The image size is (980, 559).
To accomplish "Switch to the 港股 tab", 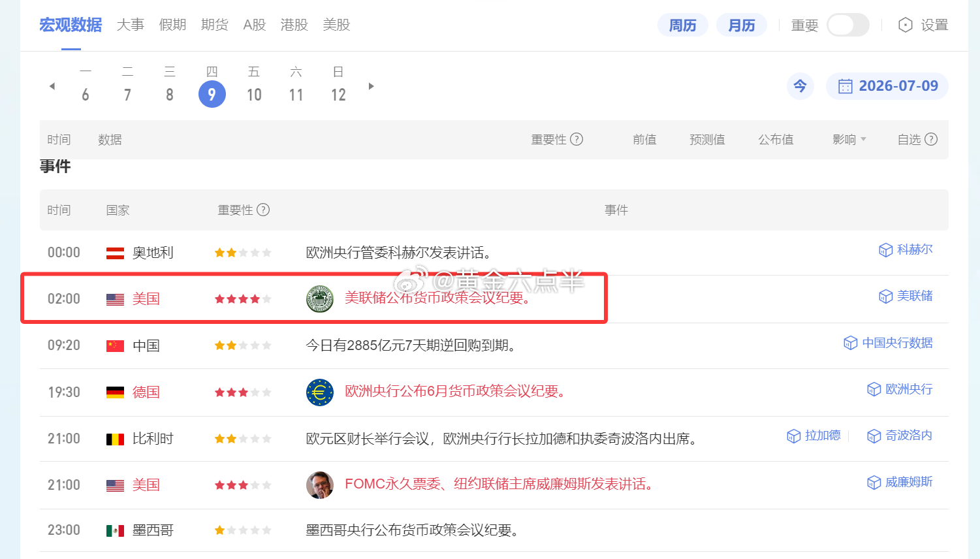I will click(294, 25).
